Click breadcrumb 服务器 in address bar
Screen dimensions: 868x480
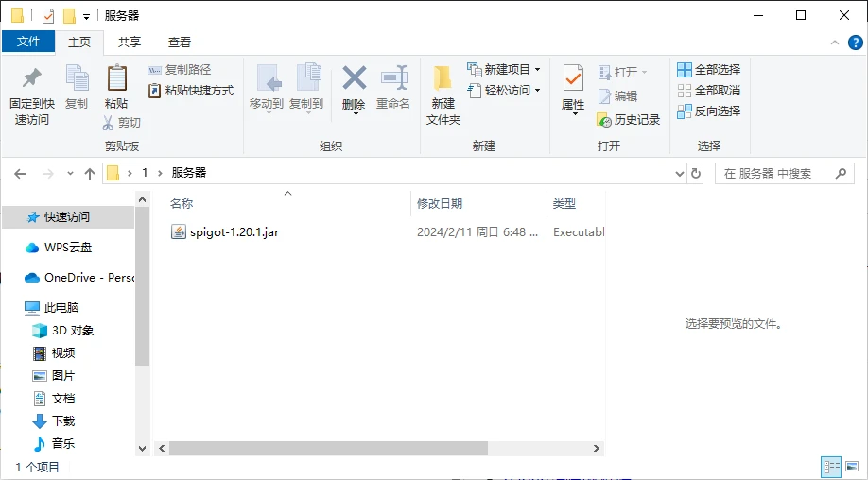point(189,173)
